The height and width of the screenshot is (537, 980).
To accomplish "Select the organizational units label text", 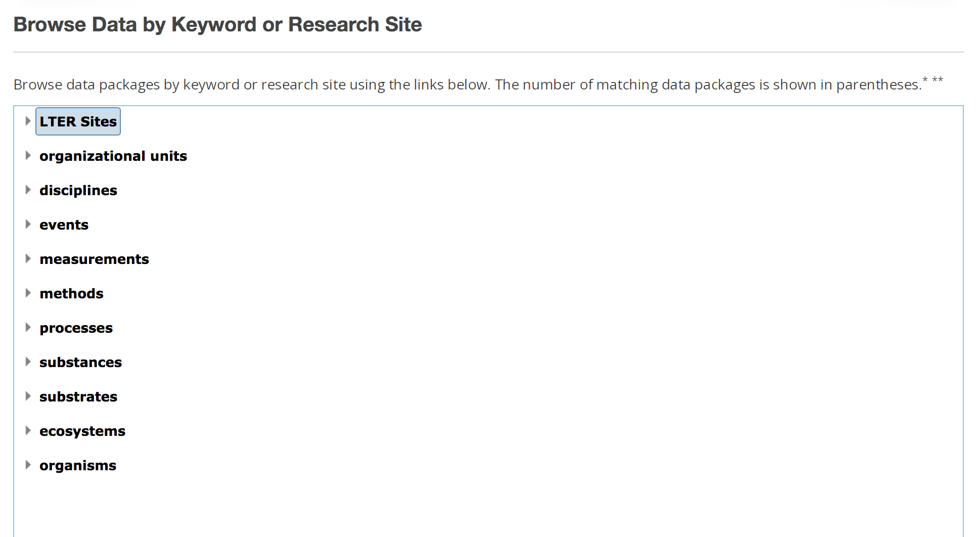I will (x=113, y=156).
